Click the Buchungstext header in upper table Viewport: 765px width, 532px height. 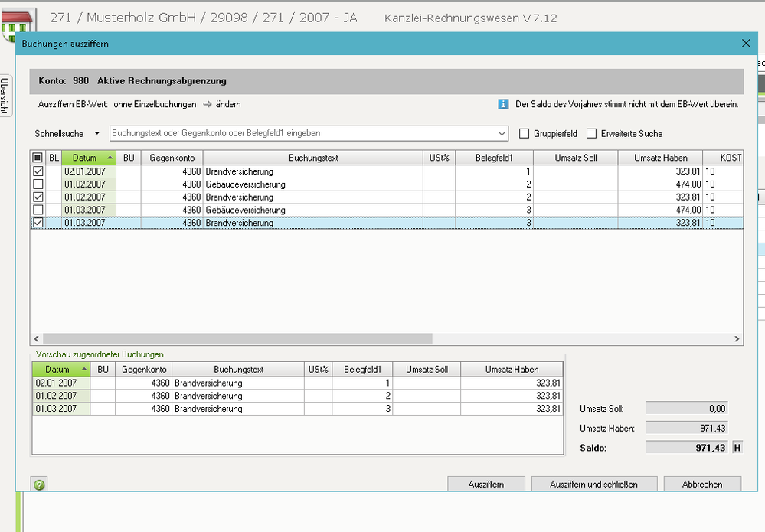[x=313, y=158]
